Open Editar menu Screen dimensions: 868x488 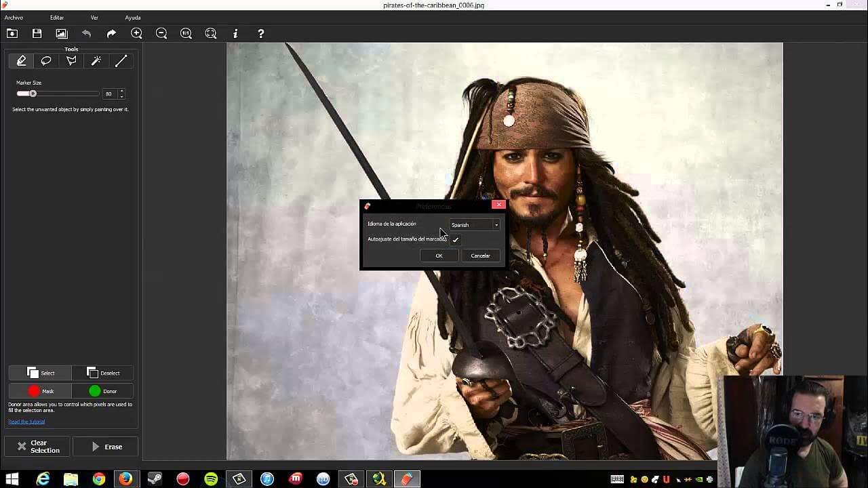click(x=57, y=18)
